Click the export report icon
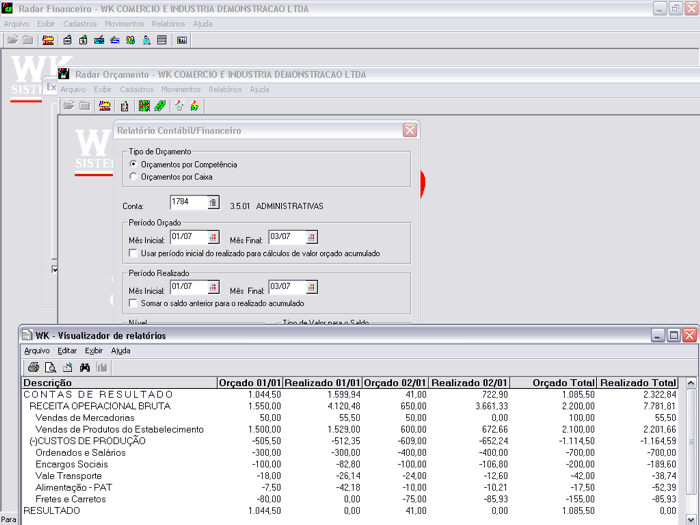Screen dimensions: 700x525 click(68, 367)
